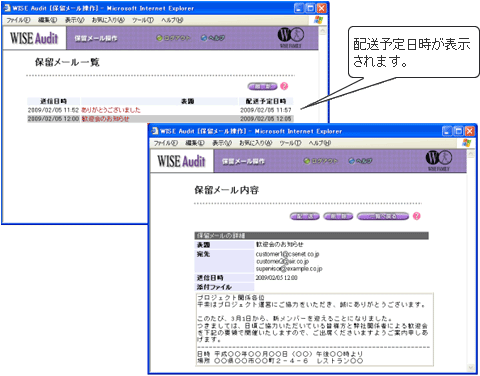480x376 pixels.
Task: Click the purple button above the held mail list
Action: coord(262,86)
